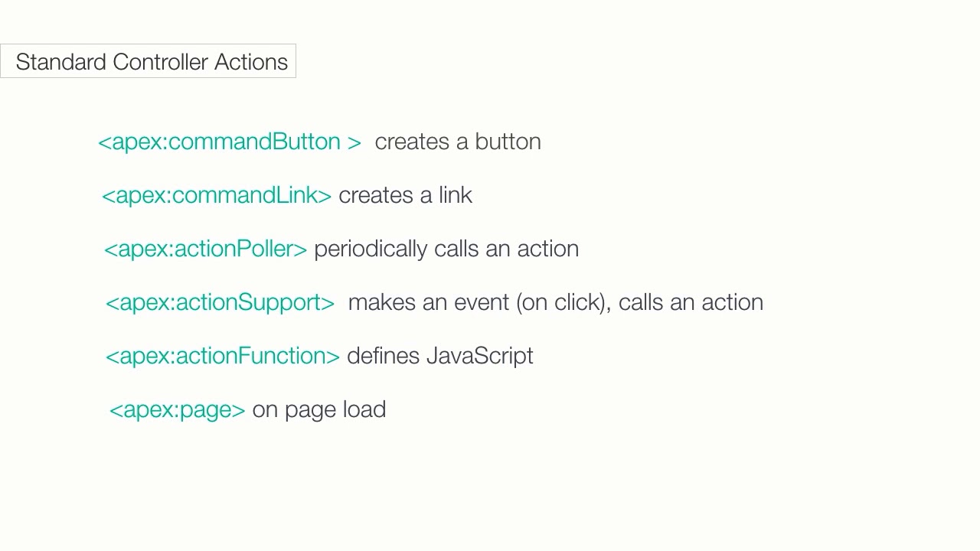The image size is (980, 551).
Task: Click the word 'periodically'
Action: (371, 249)
